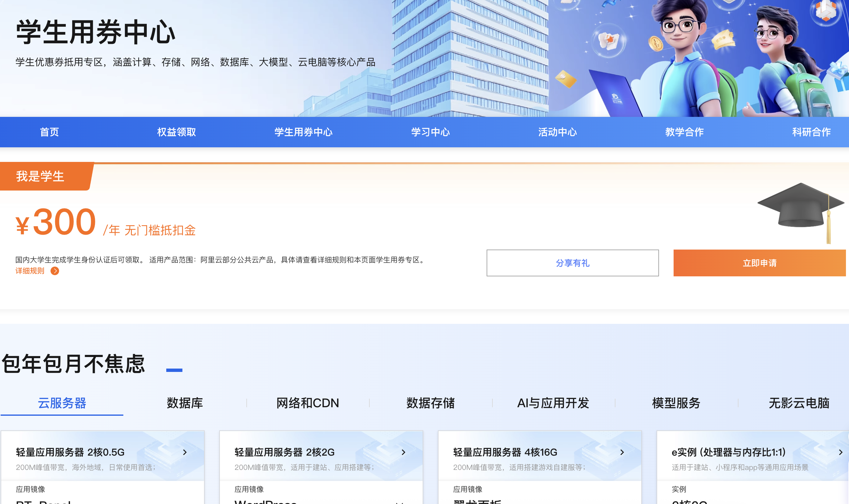Open the 详细规则 link
Viewport: 849px width, 504px height.
tap(30, 271)
